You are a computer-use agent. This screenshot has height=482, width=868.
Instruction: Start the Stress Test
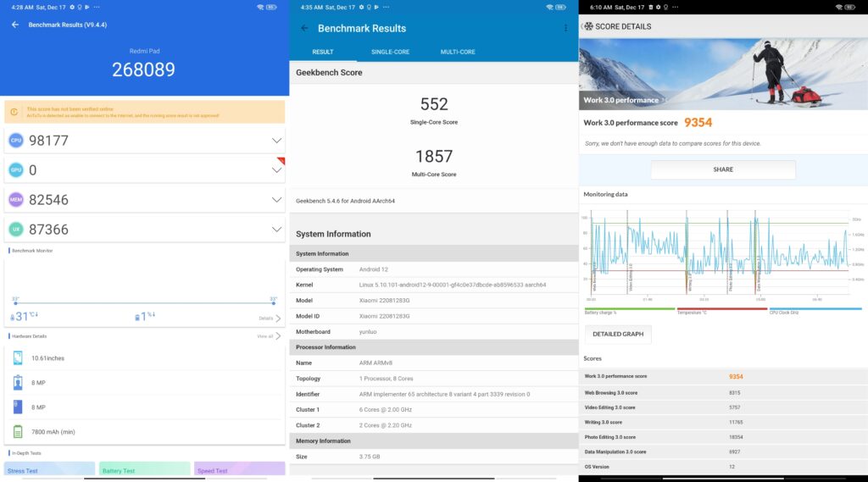tap(50, 469)
